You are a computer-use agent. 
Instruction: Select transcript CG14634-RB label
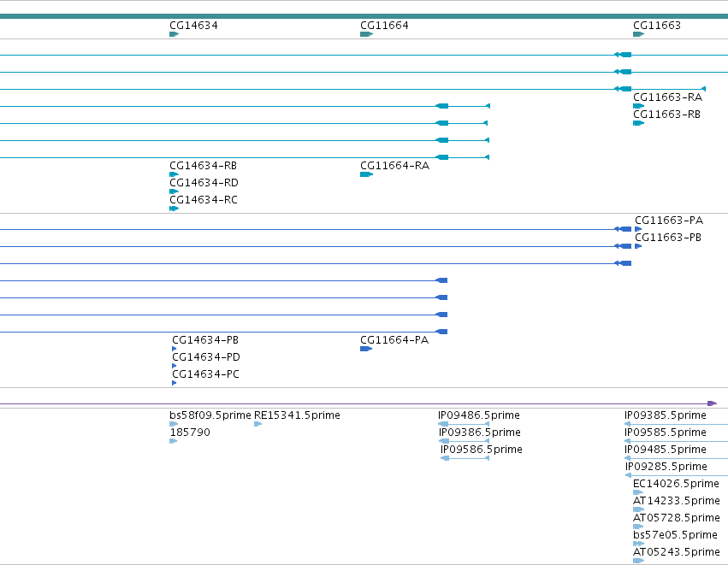pyautogui.click(x=203, y=166)
